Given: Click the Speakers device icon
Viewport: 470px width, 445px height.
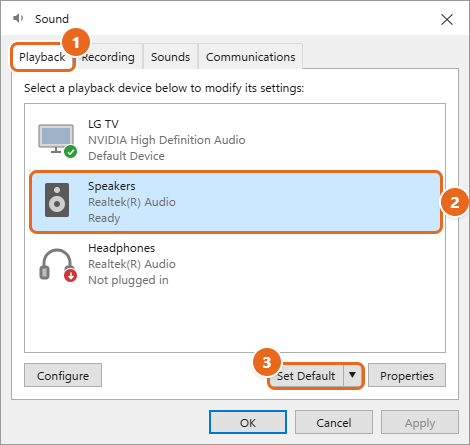Looking at the screenshot, I should tap(57, 200).
